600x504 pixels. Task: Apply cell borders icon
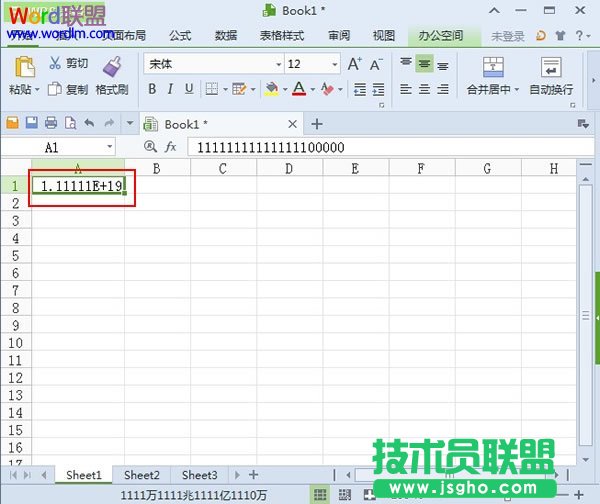[212, 89]
